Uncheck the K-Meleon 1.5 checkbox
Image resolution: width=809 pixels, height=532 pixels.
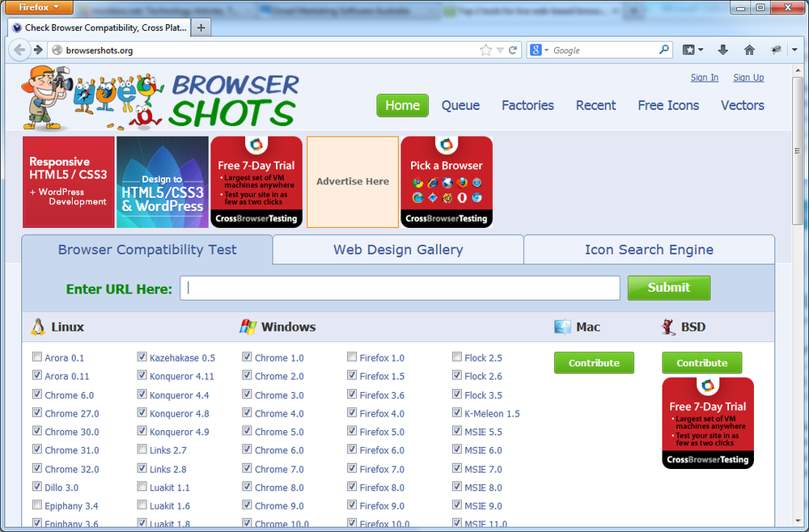pos(456,412)
